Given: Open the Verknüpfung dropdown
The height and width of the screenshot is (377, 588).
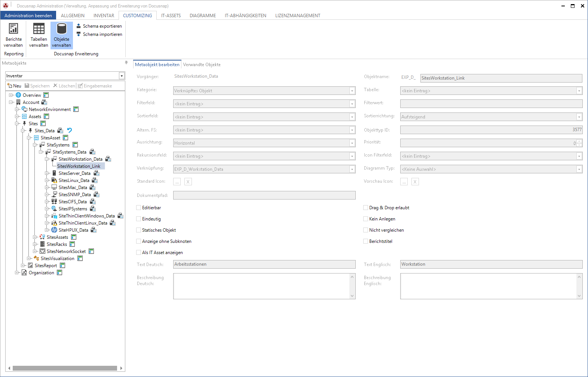Looking at the screenshot, I should (x=352, y=169).
